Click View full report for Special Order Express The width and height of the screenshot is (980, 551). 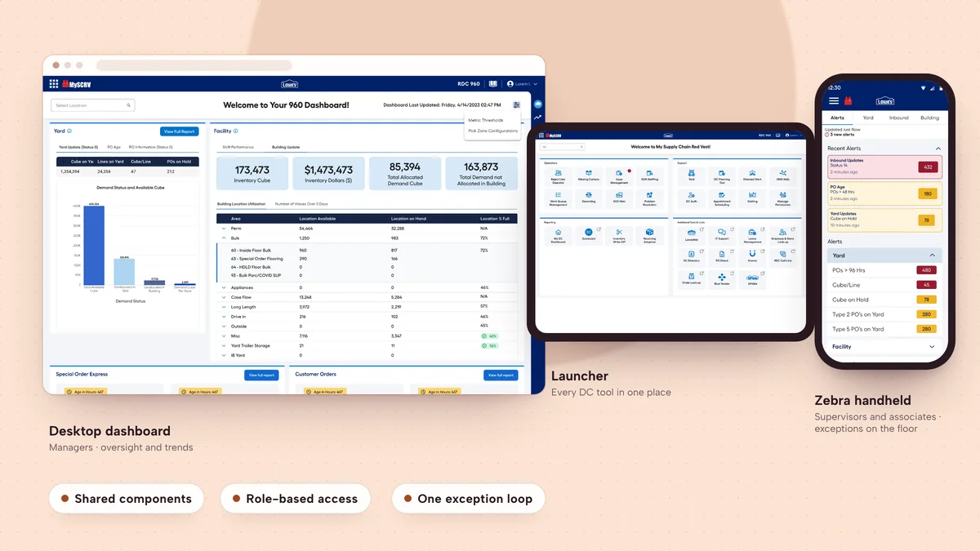(x=261, y=375)
